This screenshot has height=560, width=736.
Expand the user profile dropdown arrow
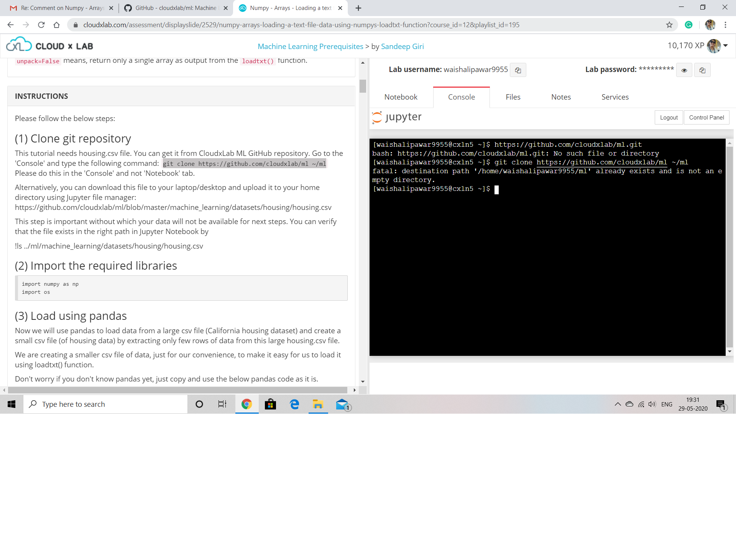(x=726, y=46)
